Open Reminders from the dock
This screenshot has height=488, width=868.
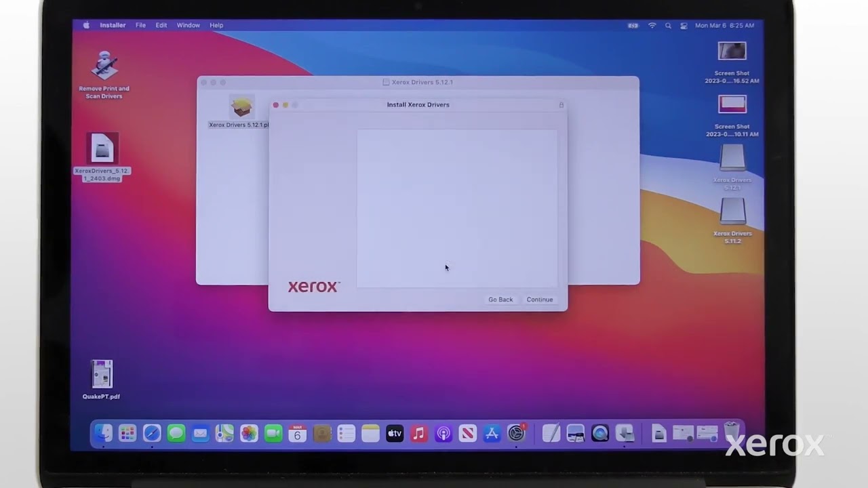[x=346, y=433]
